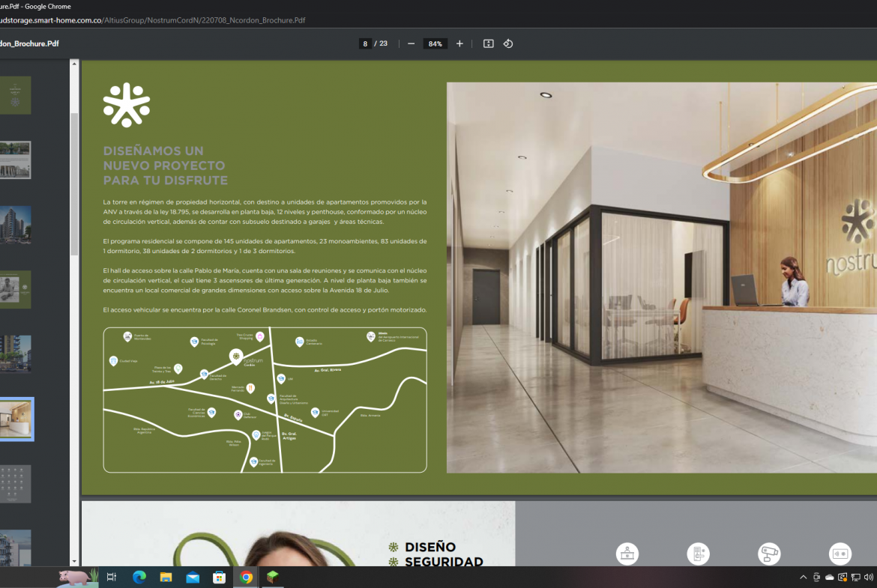Show hidden system tray icons
The width and height of the screenshot is (877, 588).
pos(804,577)
